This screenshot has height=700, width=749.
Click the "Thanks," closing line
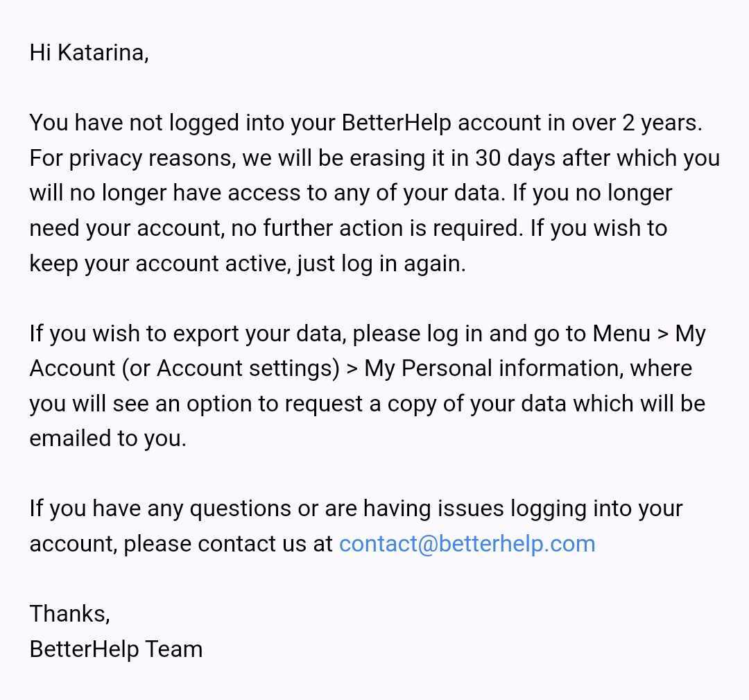tap(69, 613)
